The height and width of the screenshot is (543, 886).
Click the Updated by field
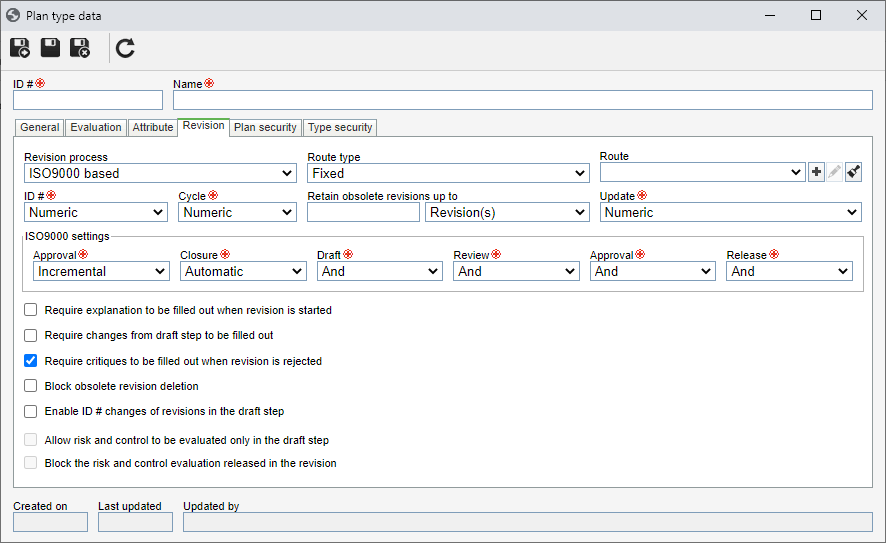click(x=528, y=522)
